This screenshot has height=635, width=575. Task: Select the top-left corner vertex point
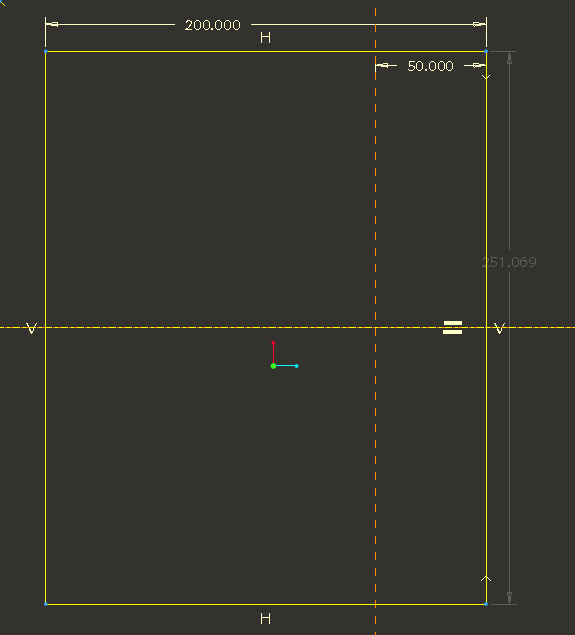pyautogui.click(x=45, y=51)
